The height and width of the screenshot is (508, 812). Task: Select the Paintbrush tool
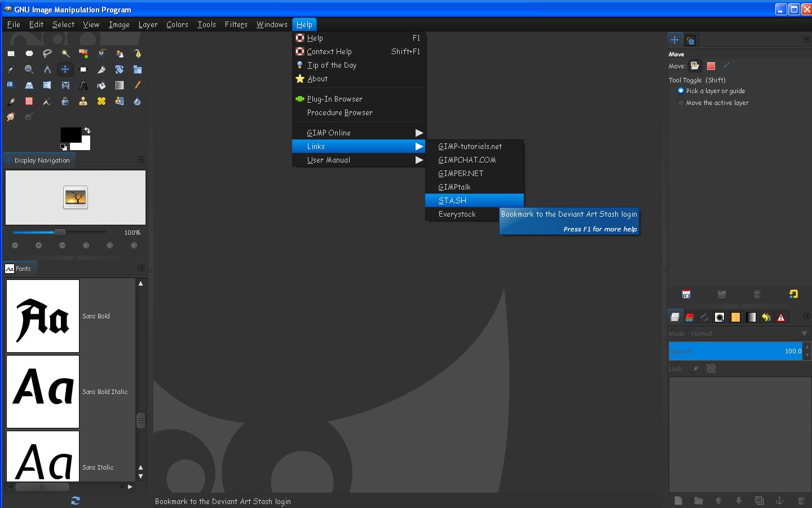(x=11, y=102)
